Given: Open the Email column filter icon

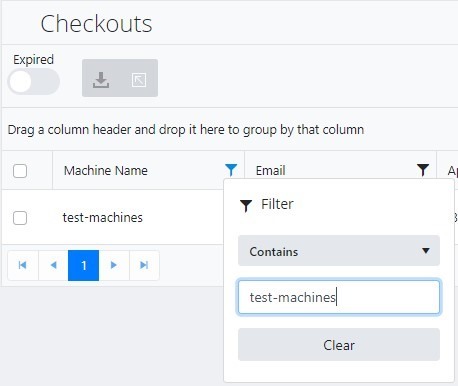Looking at the screenshot, I should [x=423, y=170].
